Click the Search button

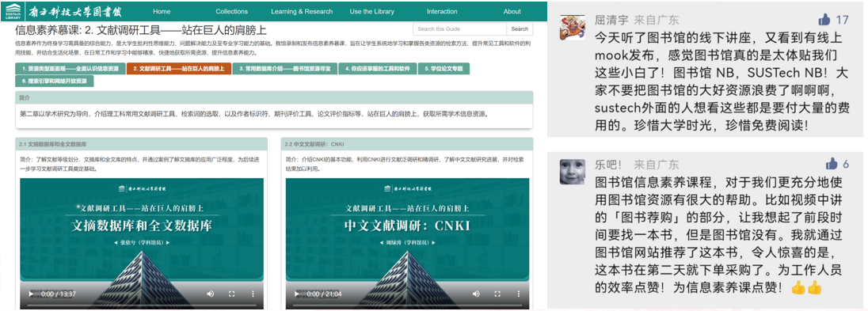pyautogui.click(x=520, y=28)
